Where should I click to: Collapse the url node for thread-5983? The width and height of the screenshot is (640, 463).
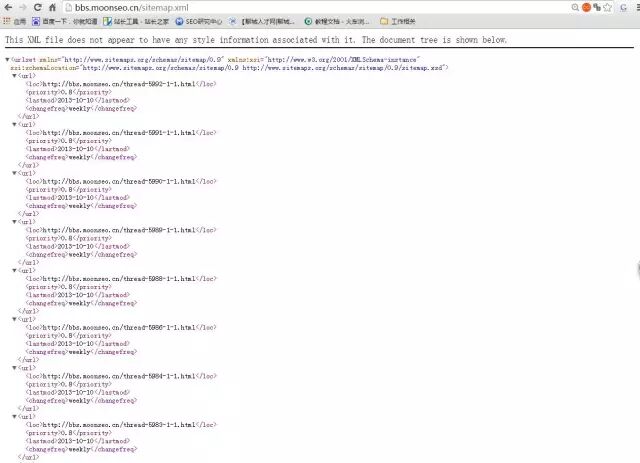14,416
